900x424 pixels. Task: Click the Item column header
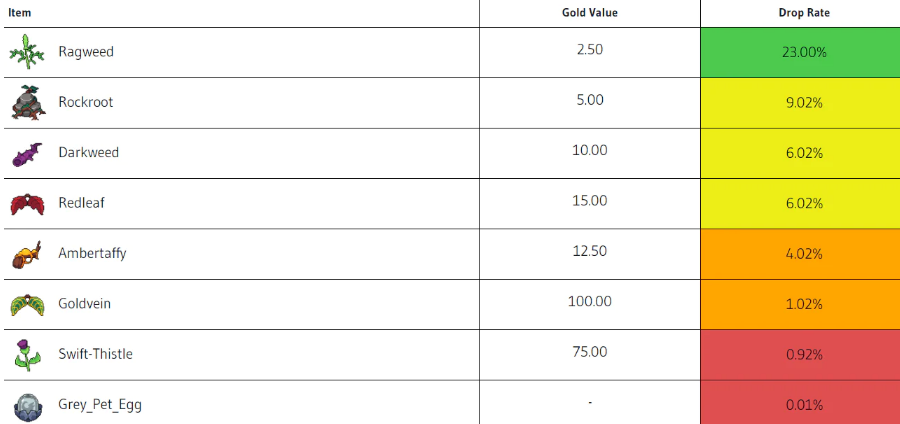(x=20, y=13)
